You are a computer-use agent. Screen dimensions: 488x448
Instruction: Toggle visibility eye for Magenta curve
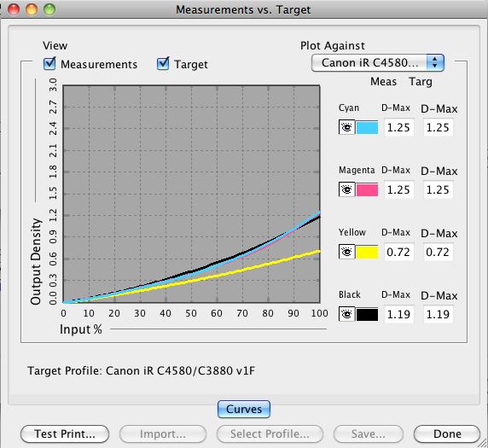click(346, 189)
